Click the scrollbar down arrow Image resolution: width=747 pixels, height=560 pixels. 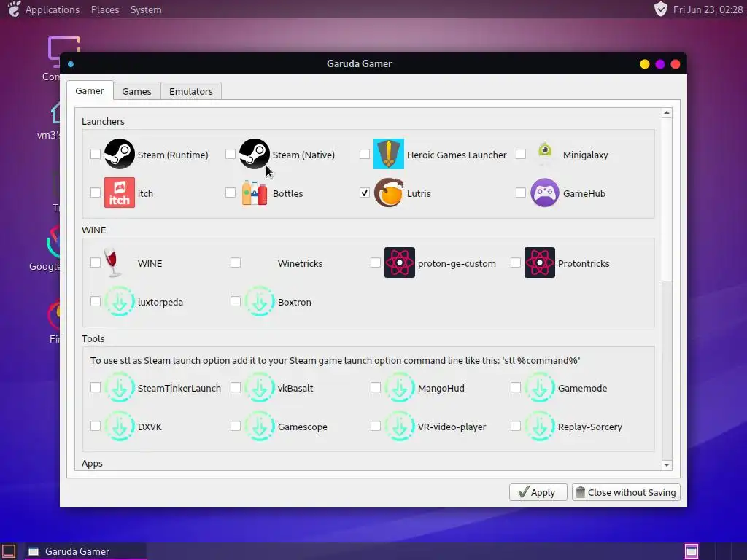667,464
